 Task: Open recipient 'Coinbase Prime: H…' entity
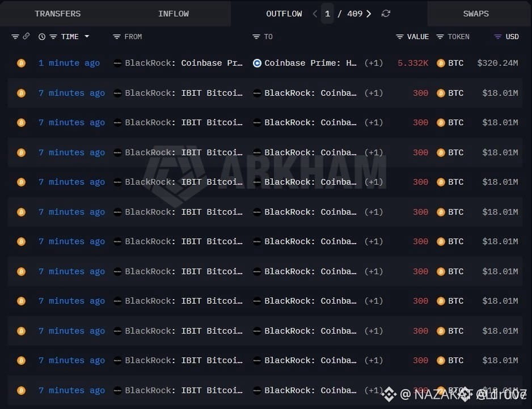310,63
